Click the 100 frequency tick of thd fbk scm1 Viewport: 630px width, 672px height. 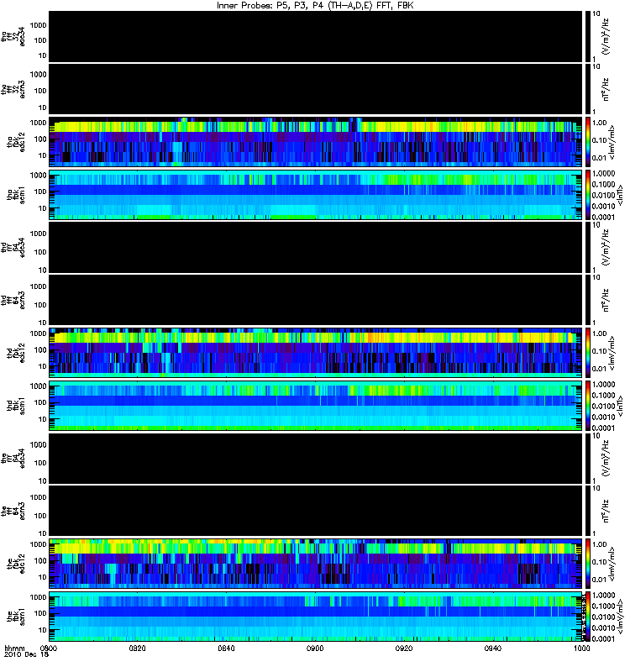tap(40, 402)
